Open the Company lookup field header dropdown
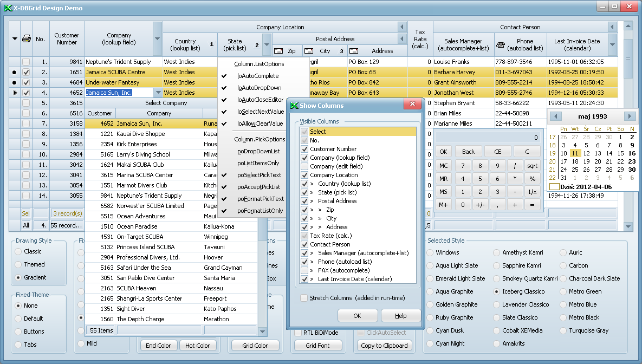Viewport: 642px width, 364px height. pos(157,39)
